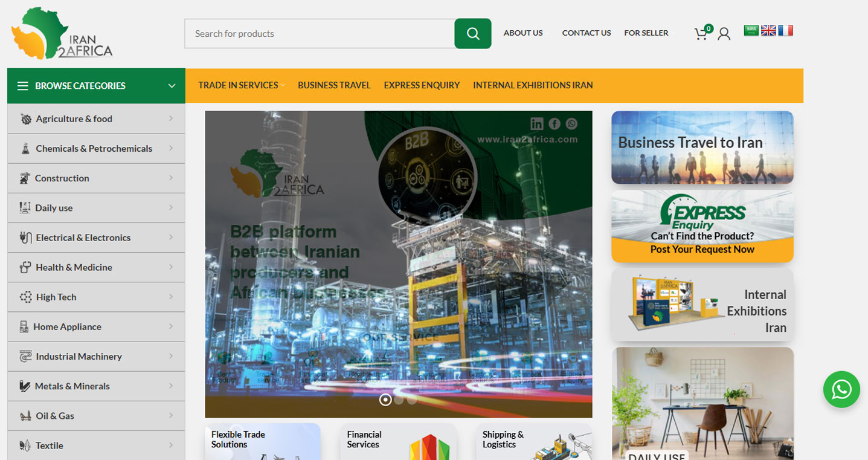Screen dimensions: 868x460
Task: Click the Browse Categories heading text
Action: [80, 86]
